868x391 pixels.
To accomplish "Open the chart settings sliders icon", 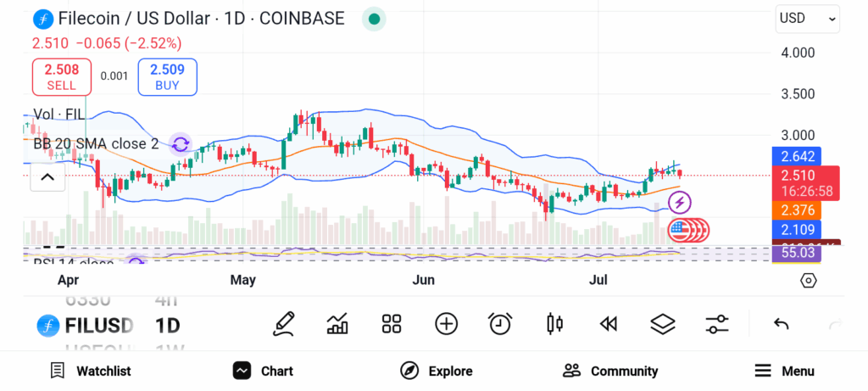I will [717, 323].
